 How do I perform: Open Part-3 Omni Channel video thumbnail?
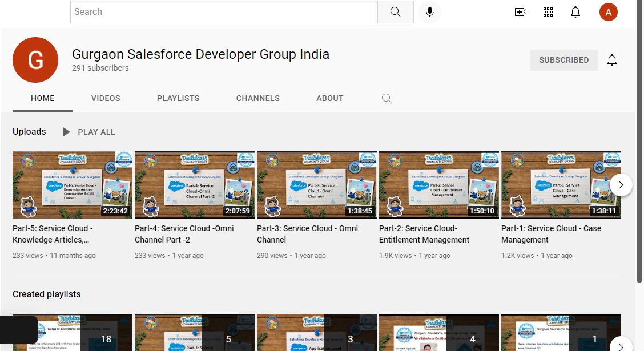317,185
